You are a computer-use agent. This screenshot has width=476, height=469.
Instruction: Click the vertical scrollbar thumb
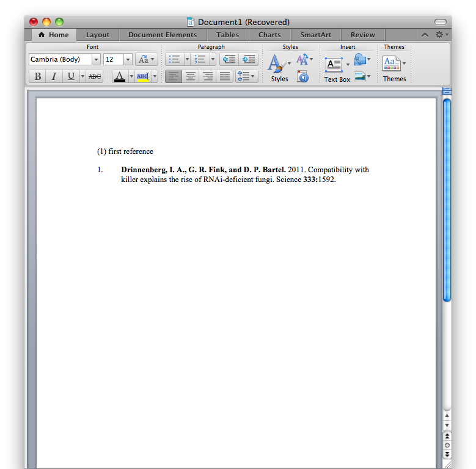click(447, 200)
